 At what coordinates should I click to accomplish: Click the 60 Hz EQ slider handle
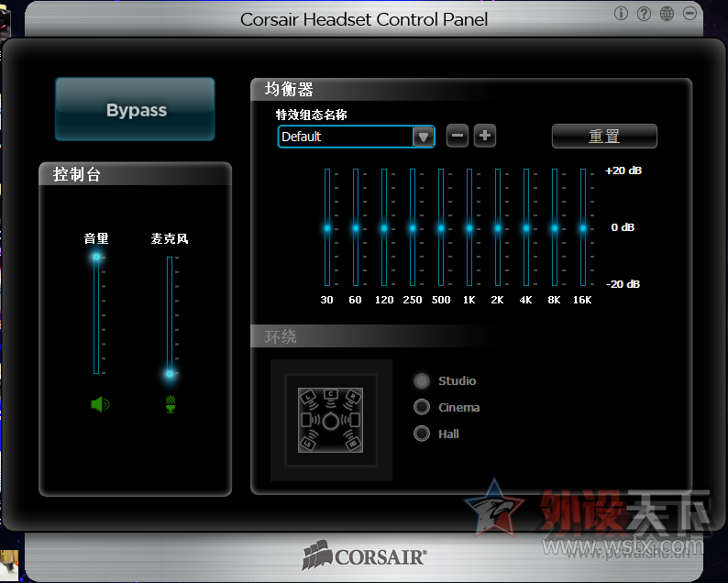pos(356,228)
